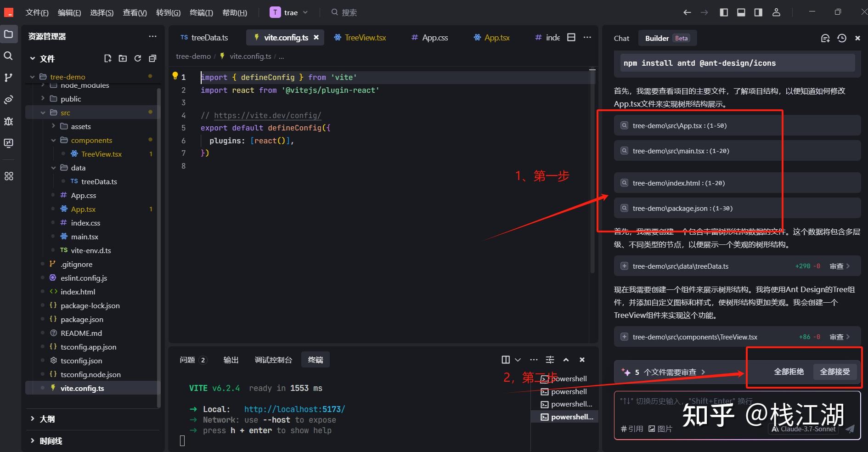Open the 文件(F) menu
Screen dimensions: 868x452
(37, 12)
